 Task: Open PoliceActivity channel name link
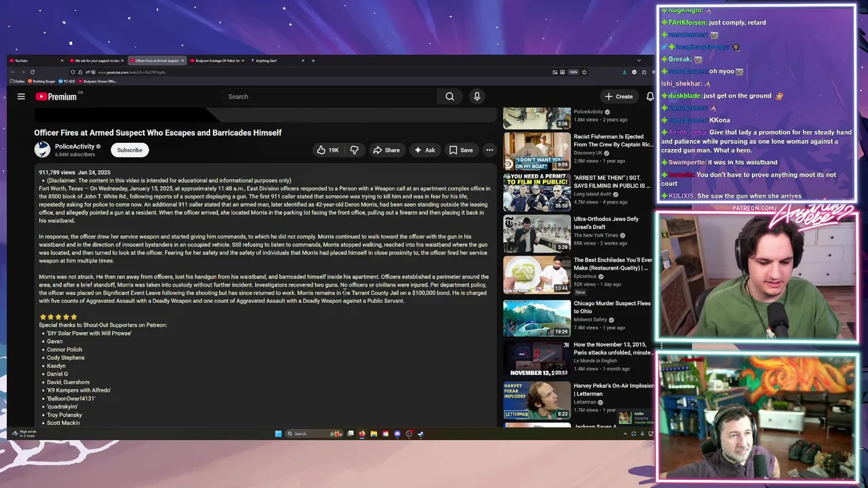[75, 146]
